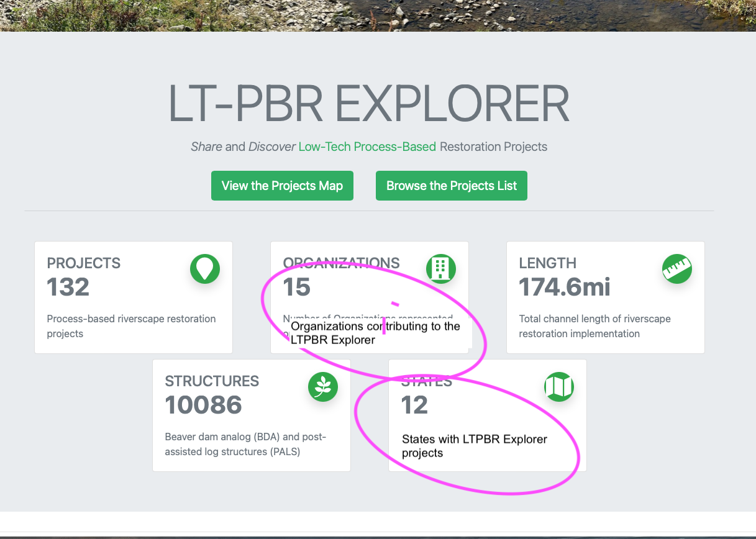The width and height of the screenshot is (756, 539).
Task: Click the map icon on the STATES card
Action: pos(559,387)
